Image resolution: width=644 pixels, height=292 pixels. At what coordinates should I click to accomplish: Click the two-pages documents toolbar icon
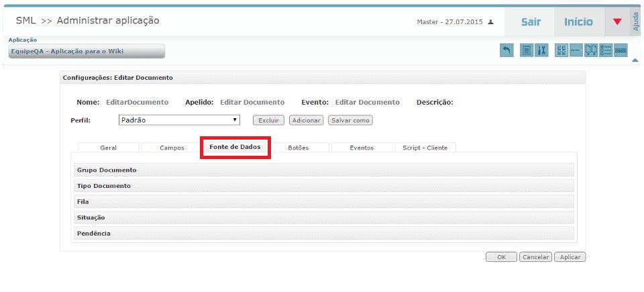click(x=591, y=50)
